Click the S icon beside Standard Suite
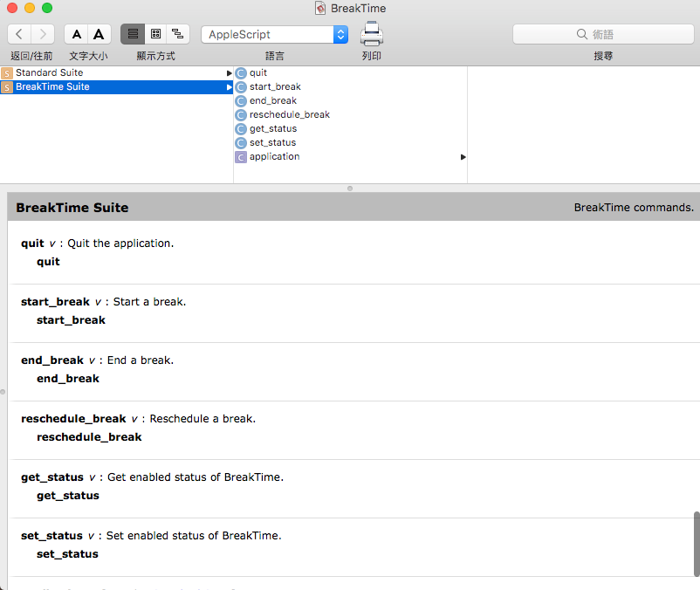The height and width of the screenshot is (590, 700). (x=7, y=73)
